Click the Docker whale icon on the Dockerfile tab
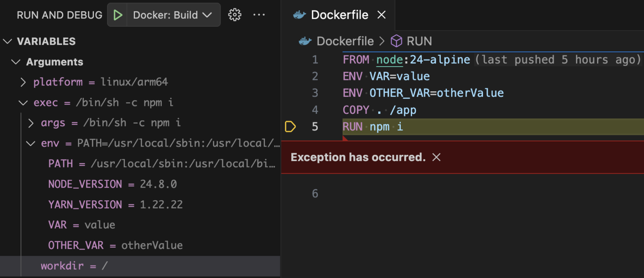The image size is (644, 278). point(299,14)
